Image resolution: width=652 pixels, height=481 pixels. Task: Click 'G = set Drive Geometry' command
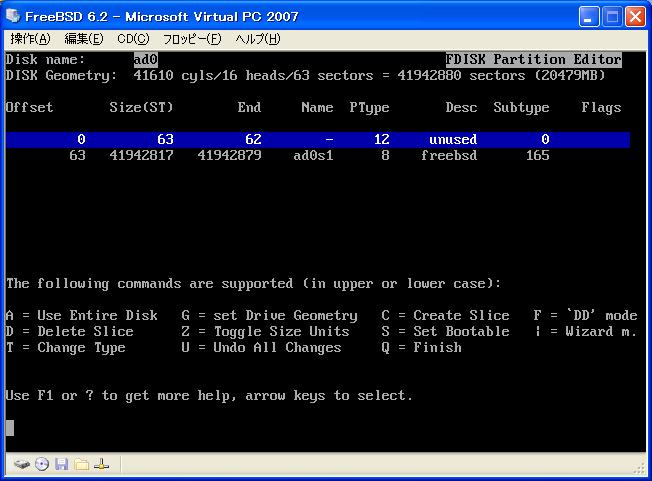coord(269,315)
